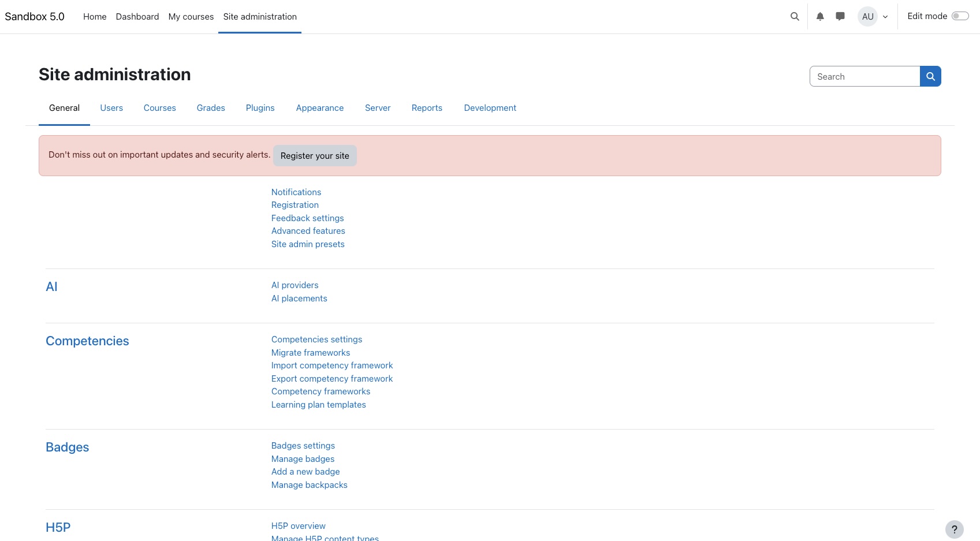Open the Site administration menu item

[260, 16]
